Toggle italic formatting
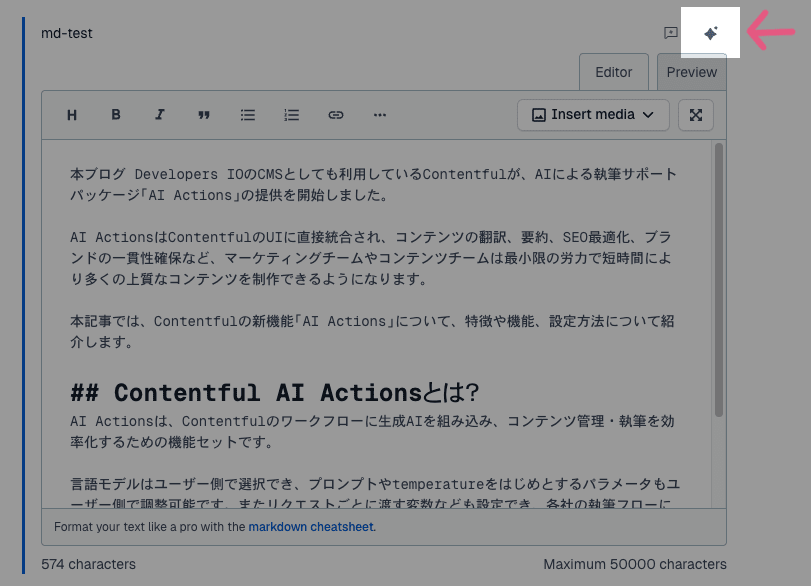 160,115
